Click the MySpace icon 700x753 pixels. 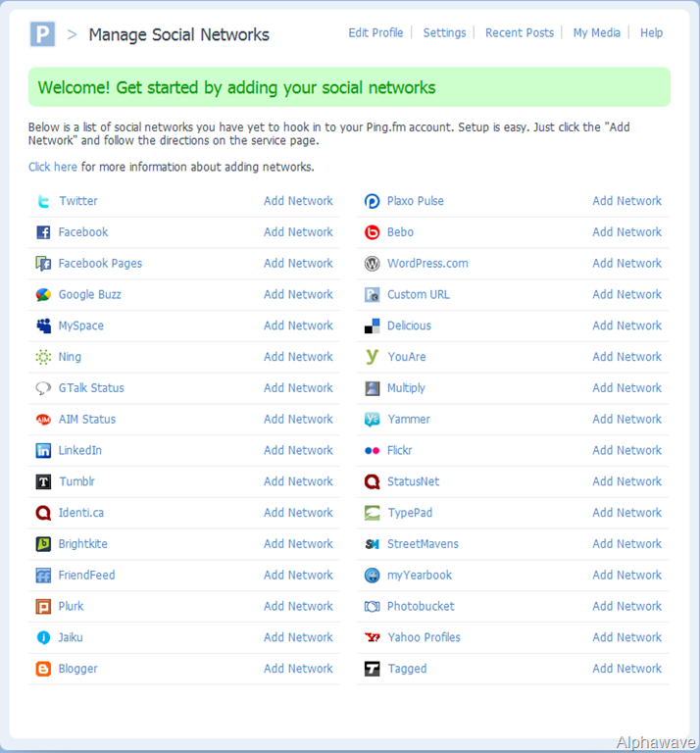[43, 326]
